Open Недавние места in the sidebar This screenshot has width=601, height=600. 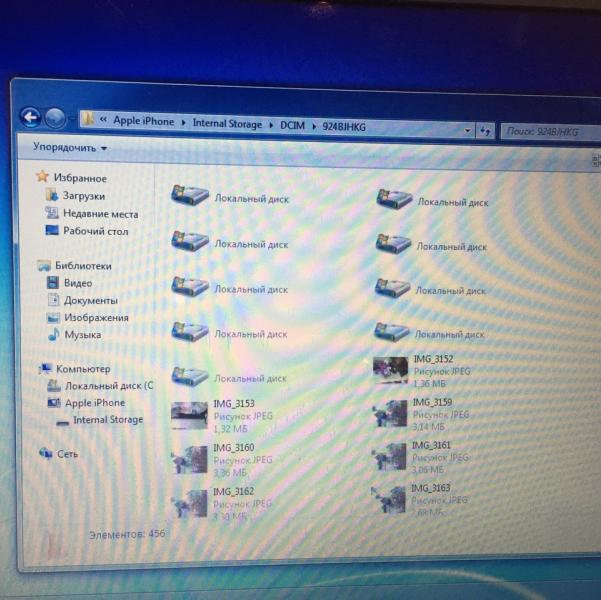[99, 214]
